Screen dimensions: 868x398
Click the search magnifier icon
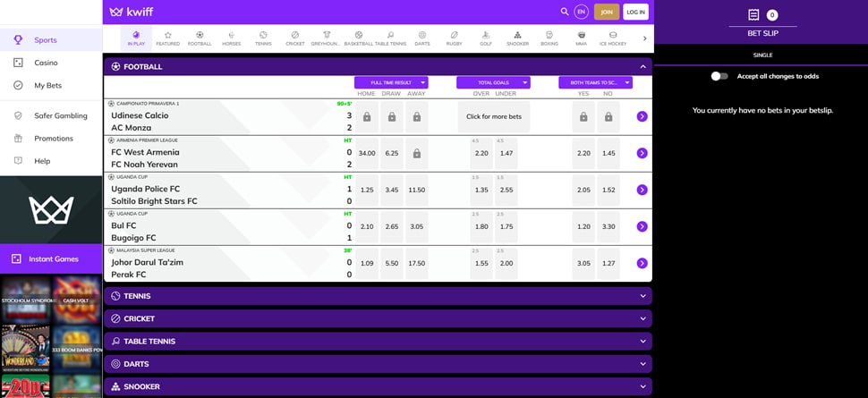pos(564,12)
